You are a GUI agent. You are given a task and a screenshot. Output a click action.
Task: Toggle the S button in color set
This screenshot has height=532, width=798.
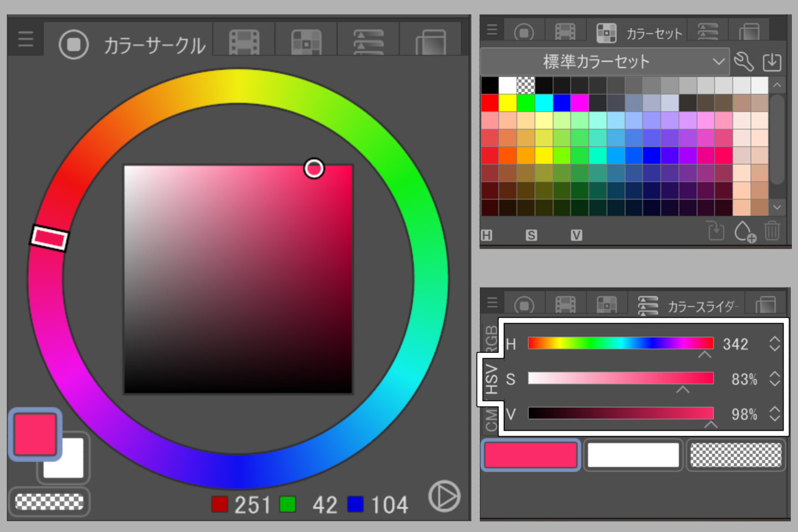pyautogui.click(x=531, y=236)
